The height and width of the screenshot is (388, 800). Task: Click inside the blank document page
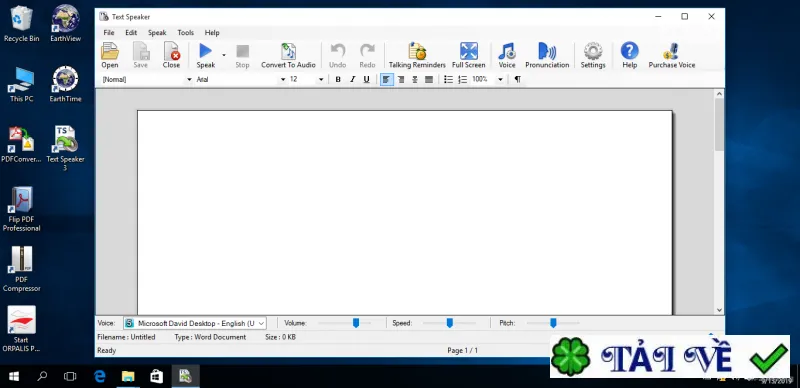click(x=405, y=212)
